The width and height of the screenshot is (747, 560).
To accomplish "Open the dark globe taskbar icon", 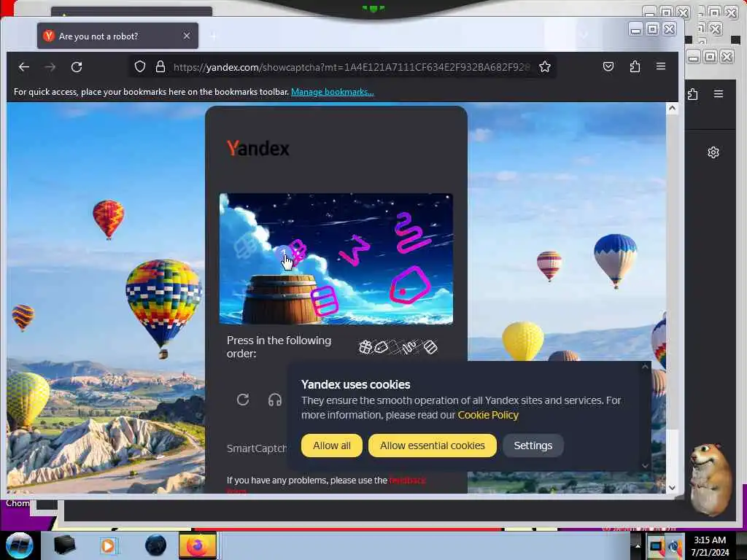I will (156, 545).
